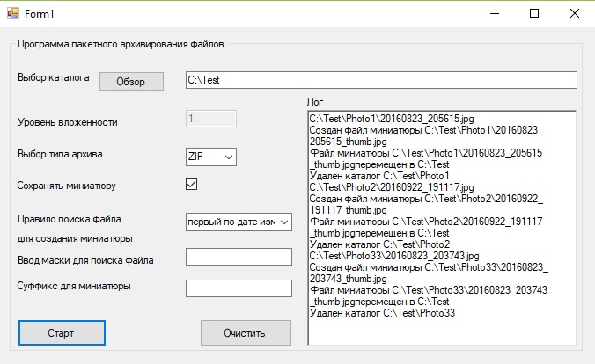Click log line 'Удален каталог C:\Test\Photo1'
The width and height of the screenshot is (595, 364).
click(379, 176)
